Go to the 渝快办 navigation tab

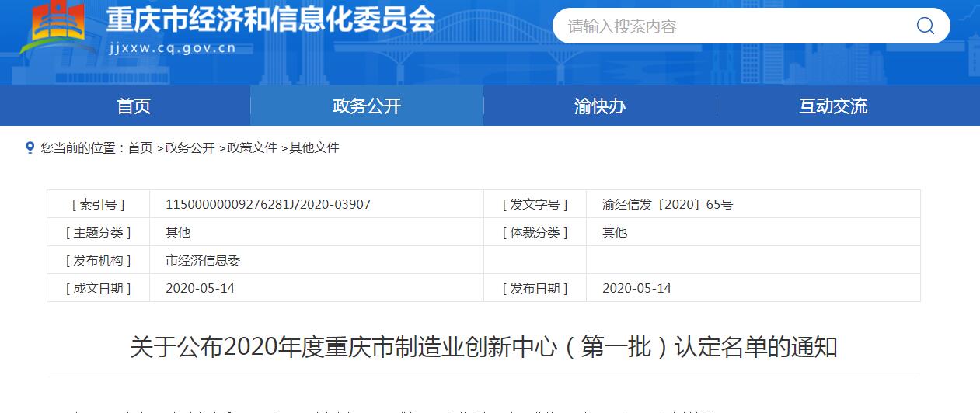pyautogui.click(x=600, y=106)
